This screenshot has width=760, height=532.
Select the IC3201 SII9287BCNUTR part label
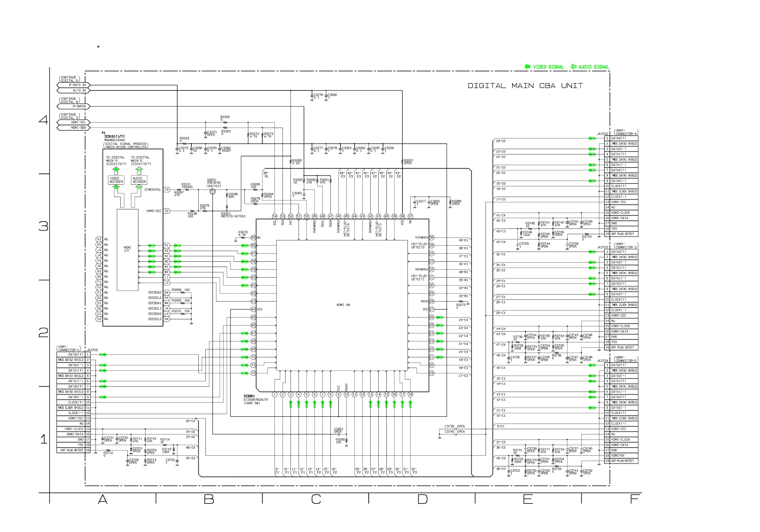click(255, 400)
